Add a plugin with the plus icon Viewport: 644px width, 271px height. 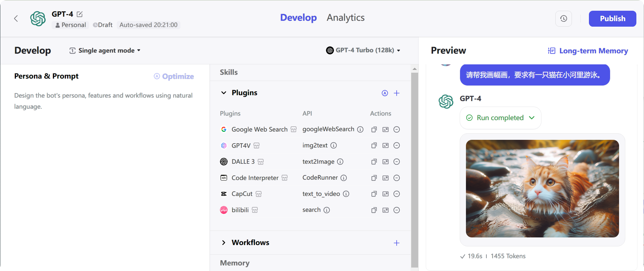[x=397, y=93]
